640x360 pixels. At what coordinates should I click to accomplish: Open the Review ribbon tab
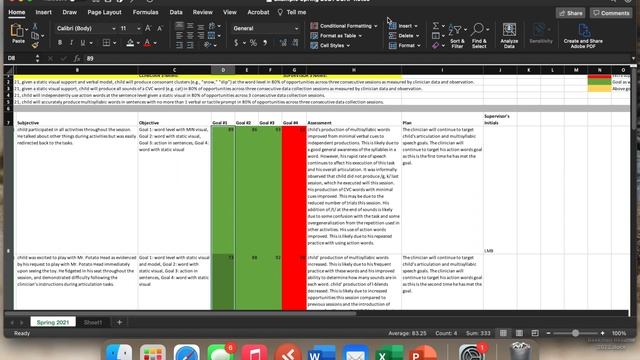coord(203,12)
